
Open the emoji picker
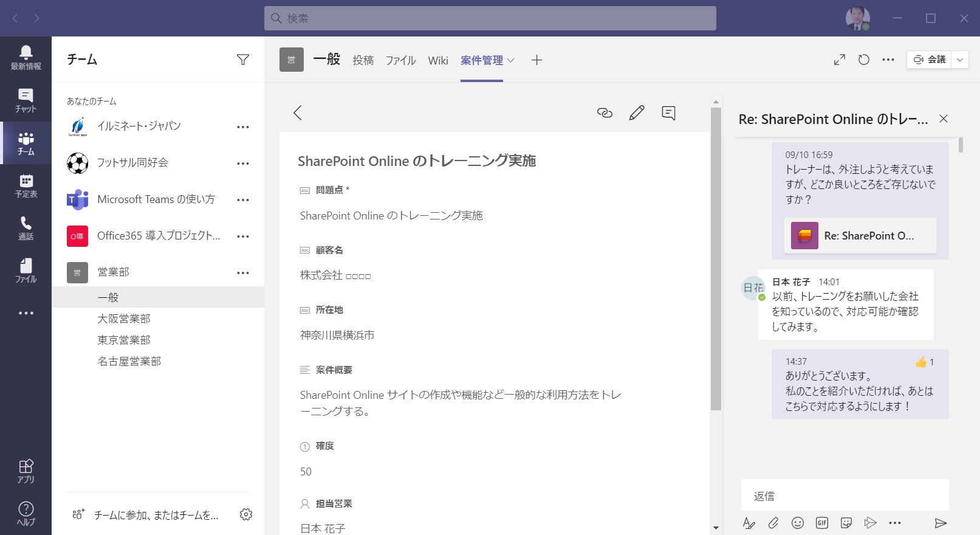(798, 523)
